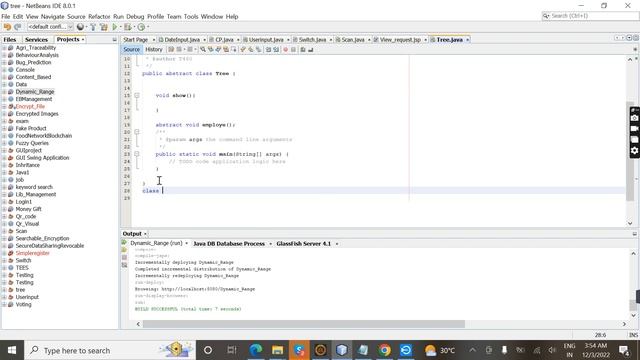Expand the Dynamic_Range project node
This screenshot has width=640, height=360.
click(4, 92)
